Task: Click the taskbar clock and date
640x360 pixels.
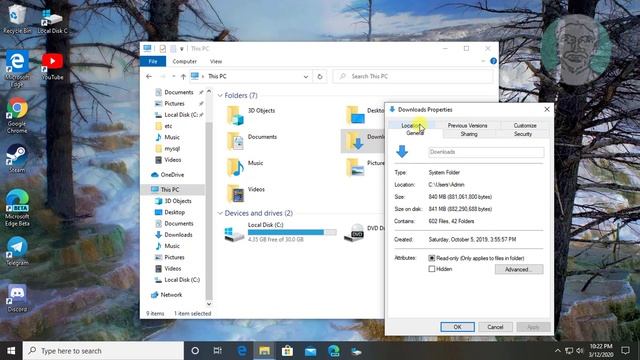Action: point(601,351)
